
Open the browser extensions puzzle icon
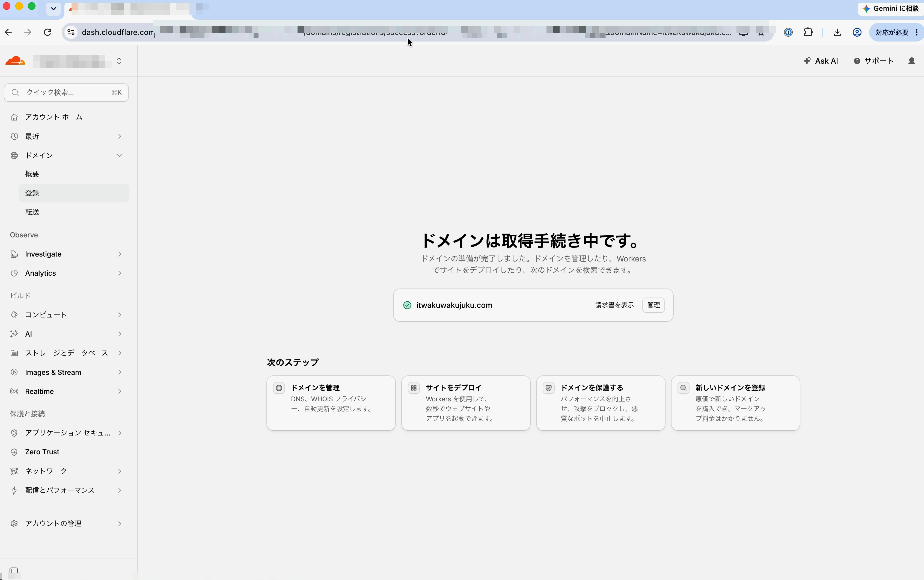pyautogui.click(x=808, y=32)
